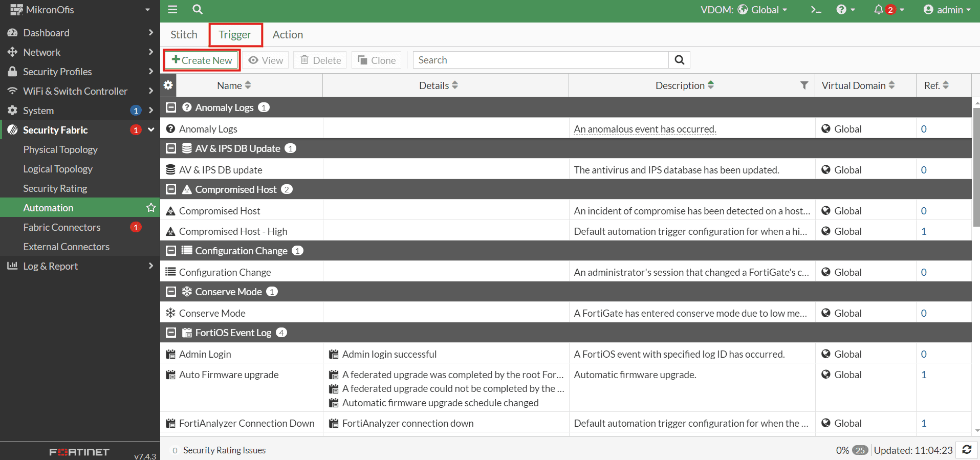The width and height of the screenshot is (980, 460).
Task: Click the vertical scrollbar of trigger list
Action: point(976,166)
